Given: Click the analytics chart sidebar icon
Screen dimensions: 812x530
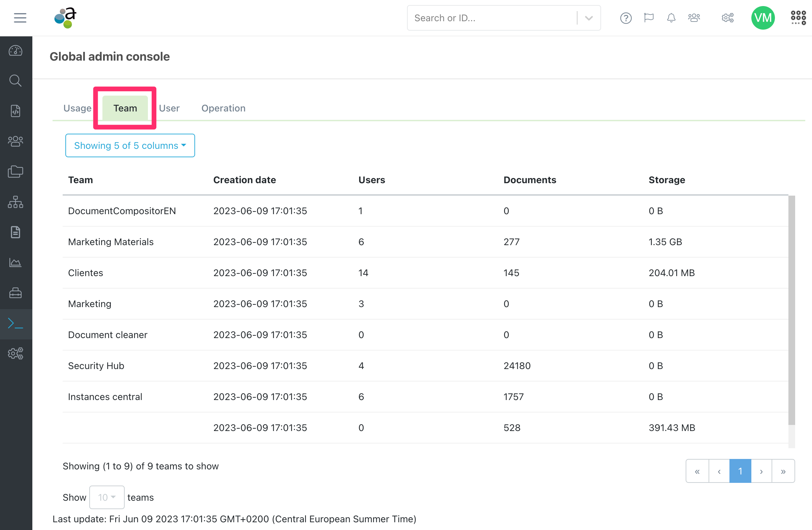Looking at the screenshot, I should click(16, 263).
